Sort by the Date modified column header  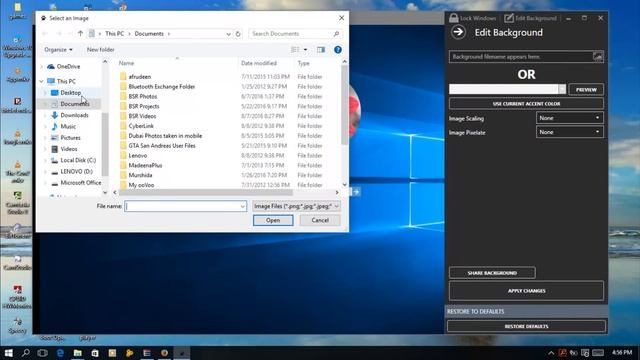point(259,63)
